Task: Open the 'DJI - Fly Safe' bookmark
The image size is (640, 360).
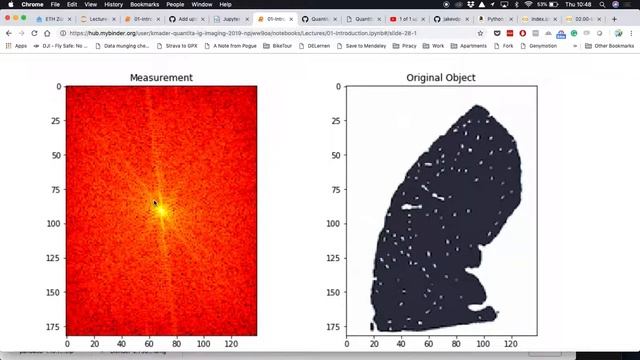Action: pyautogui.click(x=60, y=46)
